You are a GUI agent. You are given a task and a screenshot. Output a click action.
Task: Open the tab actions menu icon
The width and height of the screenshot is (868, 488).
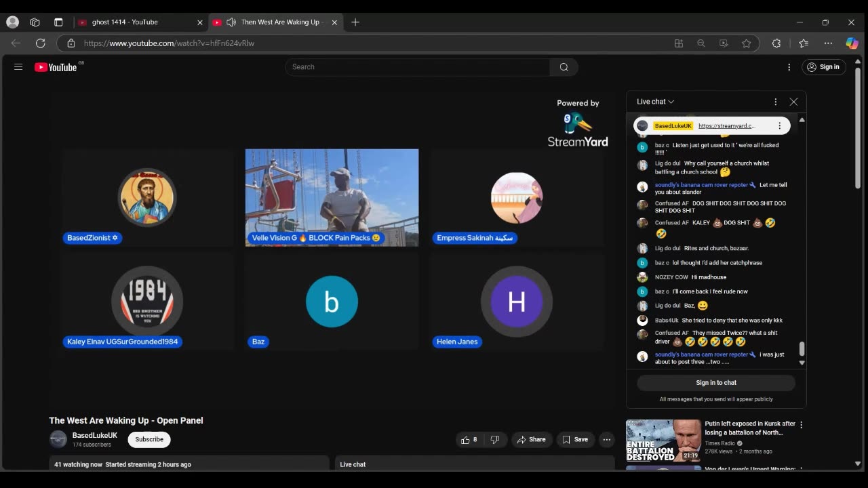(58, 22)
